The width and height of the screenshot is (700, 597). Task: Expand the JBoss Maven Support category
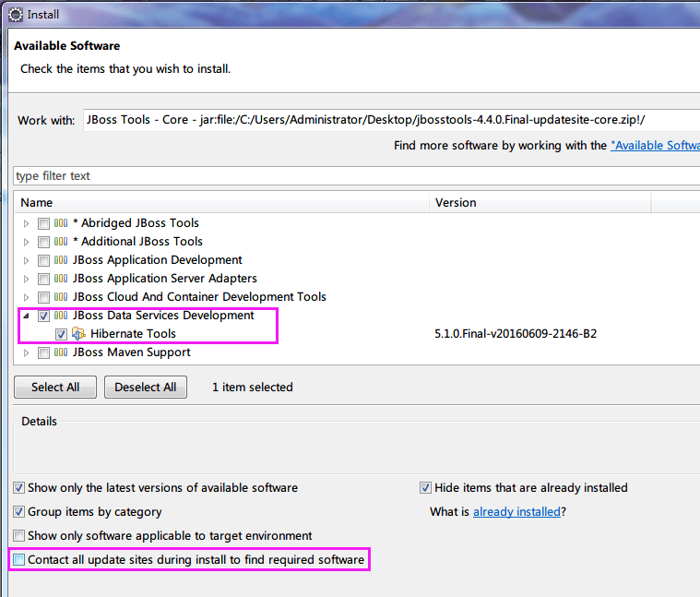27,352
